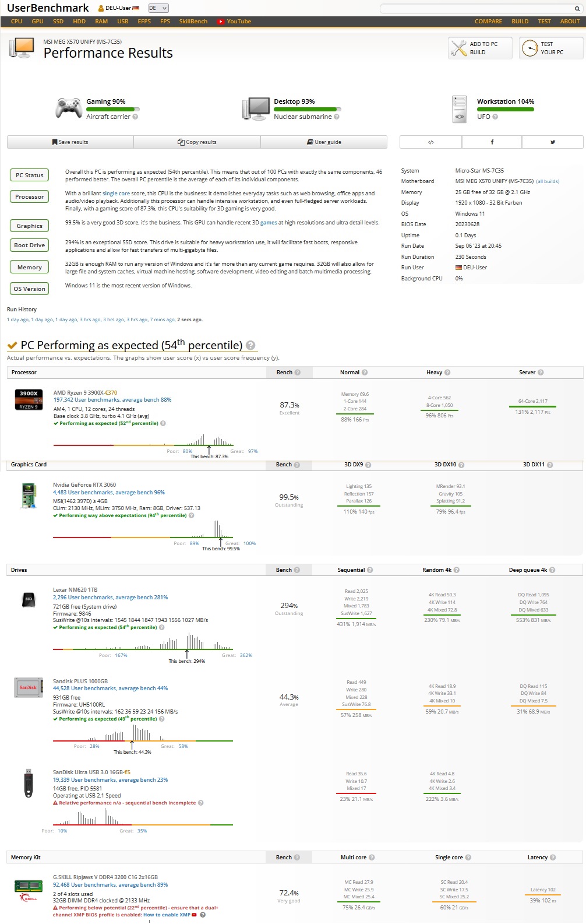Screen dimensions: 586x924
Task: Jump to OS Version section button
Action: tap(29, 289)
